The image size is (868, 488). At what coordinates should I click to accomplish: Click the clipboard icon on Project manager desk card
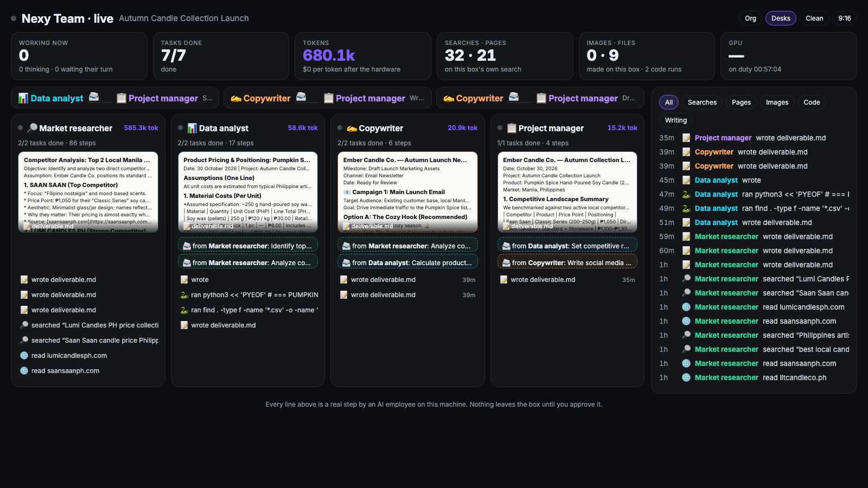click(512, 128)
